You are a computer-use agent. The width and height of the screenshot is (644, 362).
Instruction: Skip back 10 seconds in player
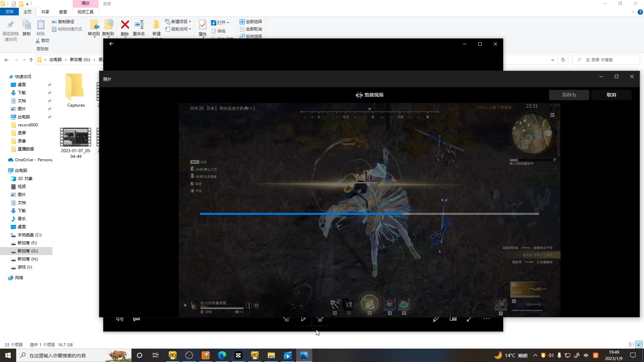click(286, 319)
